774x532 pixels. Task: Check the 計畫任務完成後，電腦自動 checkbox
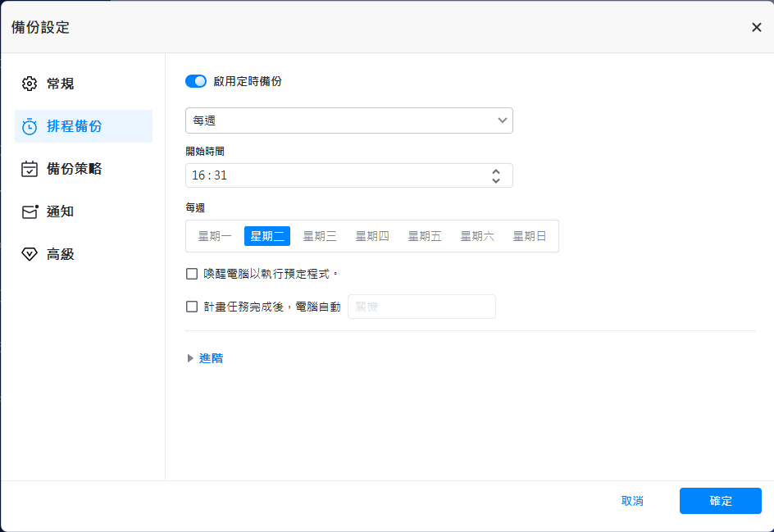point(192,307)
